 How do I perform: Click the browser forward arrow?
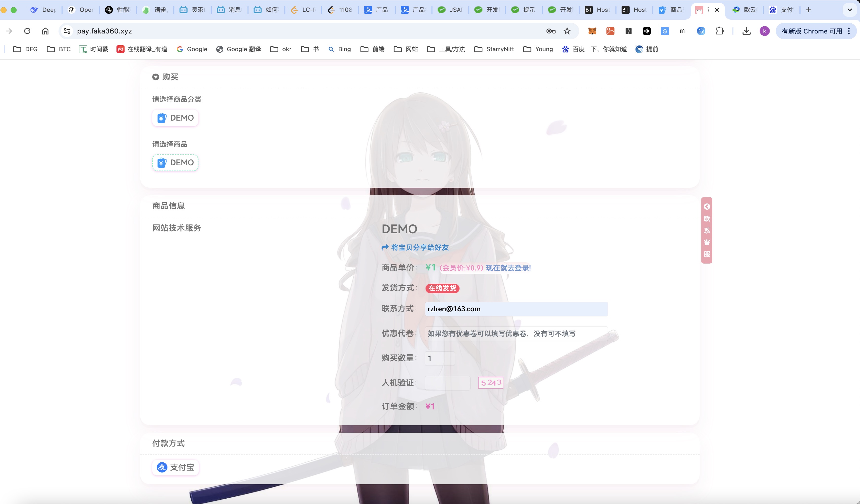click(x=9, y=31)
